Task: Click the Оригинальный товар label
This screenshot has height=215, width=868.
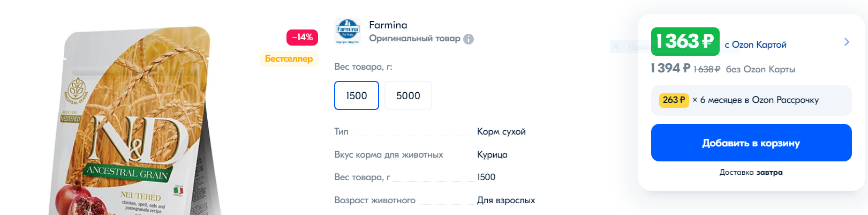Action: (x=414, y=39)
